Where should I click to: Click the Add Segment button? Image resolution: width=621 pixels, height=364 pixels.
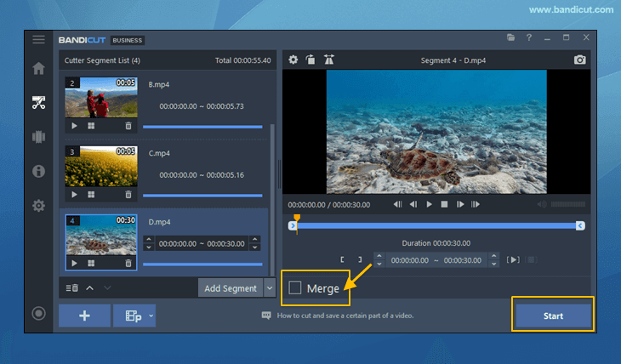tap(230, 288)
